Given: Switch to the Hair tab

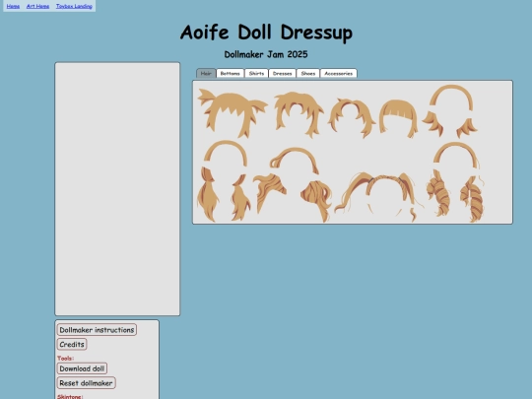Looking at the screenshot, I should click(x=206, y=73).
